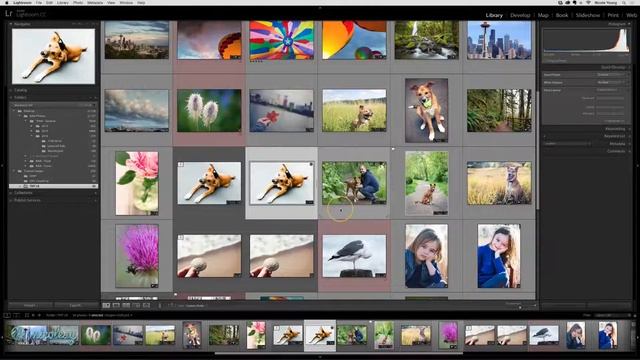Click the Lightroom Lr logo identity plate

pyautogui.click(x=9, y=14)
